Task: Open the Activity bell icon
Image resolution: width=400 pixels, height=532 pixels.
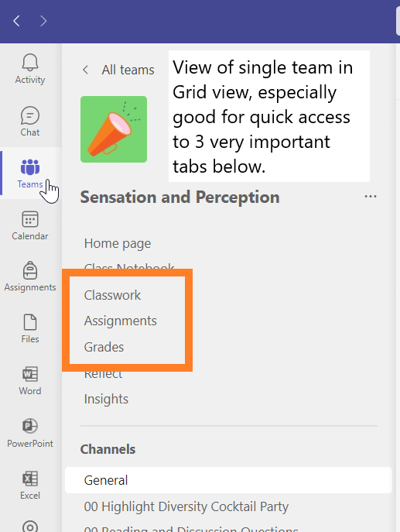Action: click(30, 63)
